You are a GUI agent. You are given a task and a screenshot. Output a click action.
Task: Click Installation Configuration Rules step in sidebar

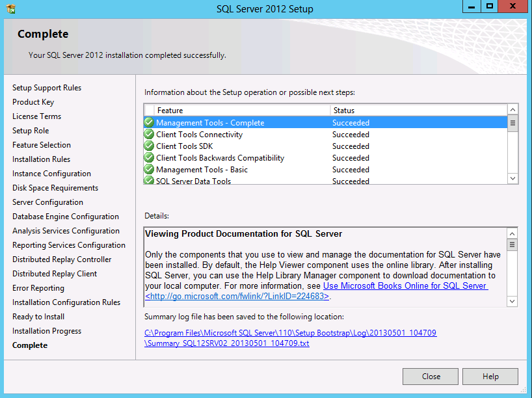tap(66, 302)
